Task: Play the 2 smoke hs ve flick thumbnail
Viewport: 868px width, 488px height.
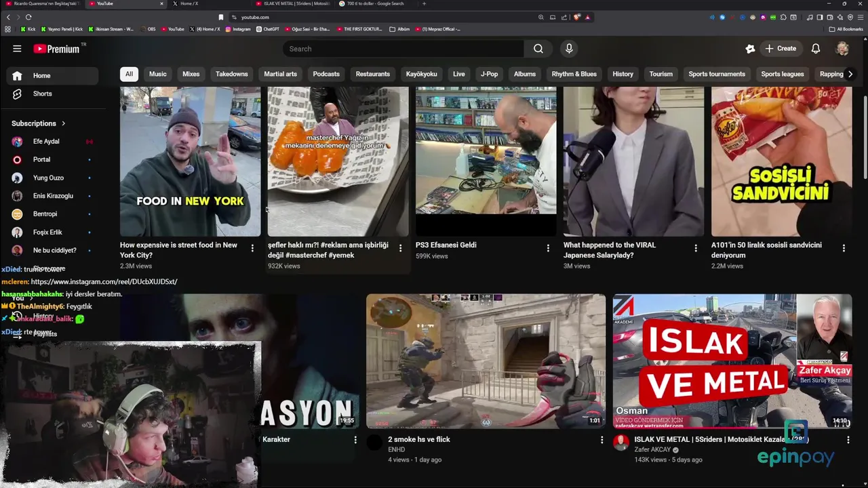Action: (x=486, y=361)
